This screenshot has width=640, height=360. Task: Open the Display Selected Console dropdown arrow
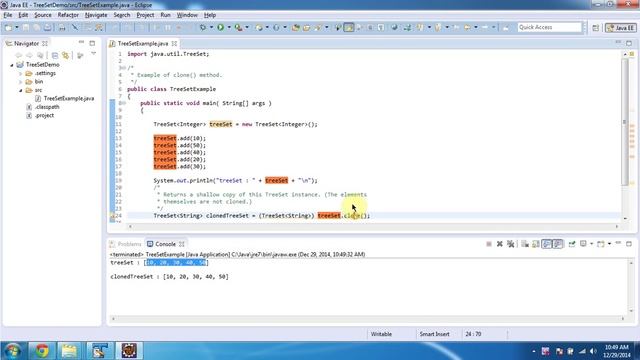click(591, 244)
